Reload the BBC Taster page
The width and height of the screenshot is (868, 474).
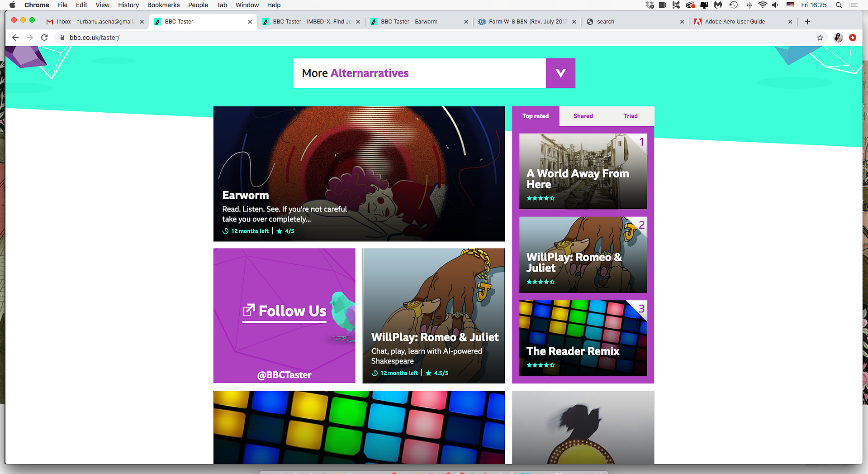click(44, 38)
